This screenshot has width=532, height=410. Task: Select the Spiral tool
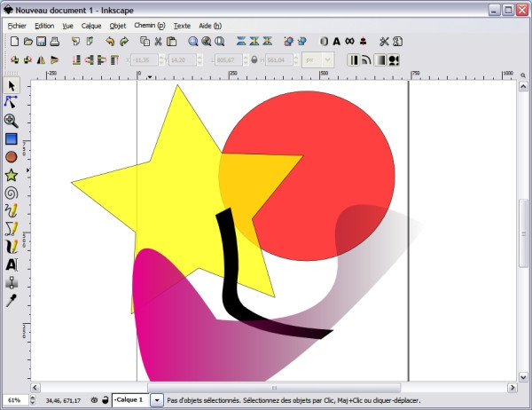point(12,193)
